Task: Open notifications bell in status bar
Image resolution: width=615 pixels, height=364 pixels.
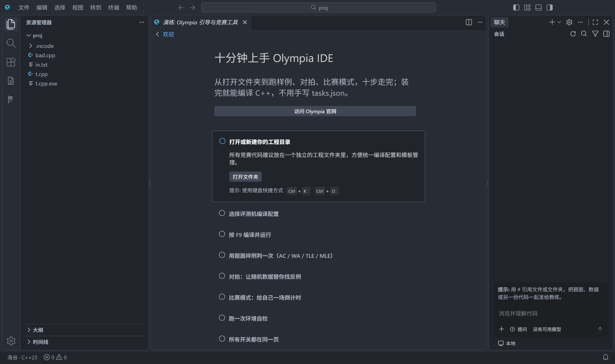Action: click(605, 357)
